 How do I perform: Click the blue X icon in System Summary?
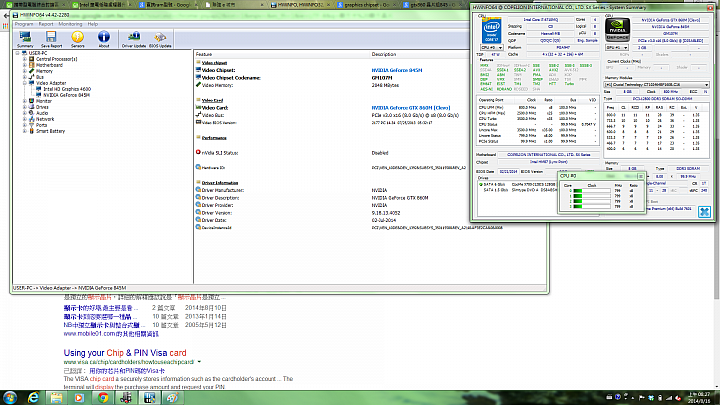click(x=704, y=211)
